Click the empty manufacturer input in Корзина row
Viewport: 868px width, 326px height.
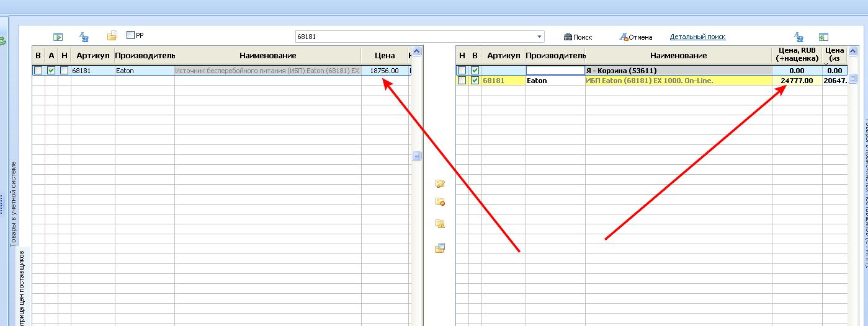[555, 71]
